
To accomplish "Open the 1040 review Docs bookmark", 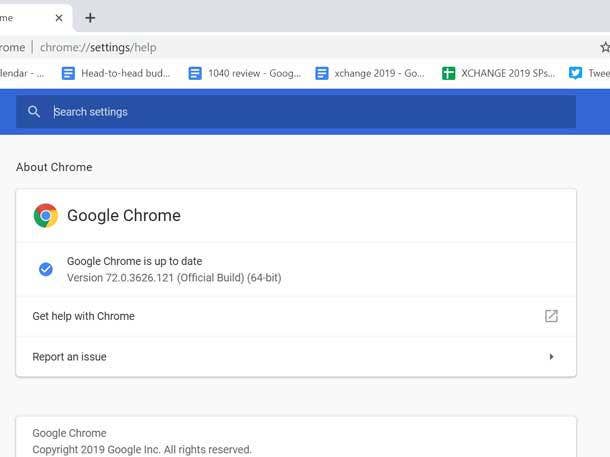I will [x=243, y=73].
